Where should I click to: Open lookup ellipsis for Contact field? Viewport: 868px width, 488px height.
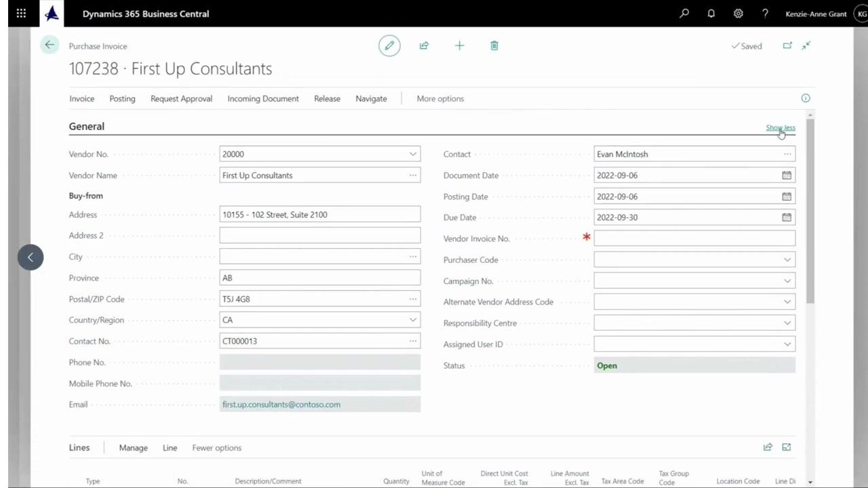point(787,155)
